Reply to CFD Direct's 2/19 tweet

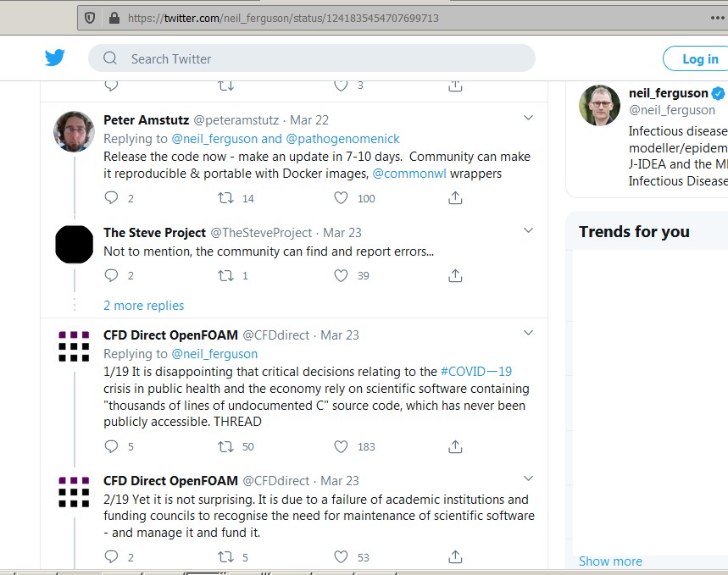tap(111, 556)
